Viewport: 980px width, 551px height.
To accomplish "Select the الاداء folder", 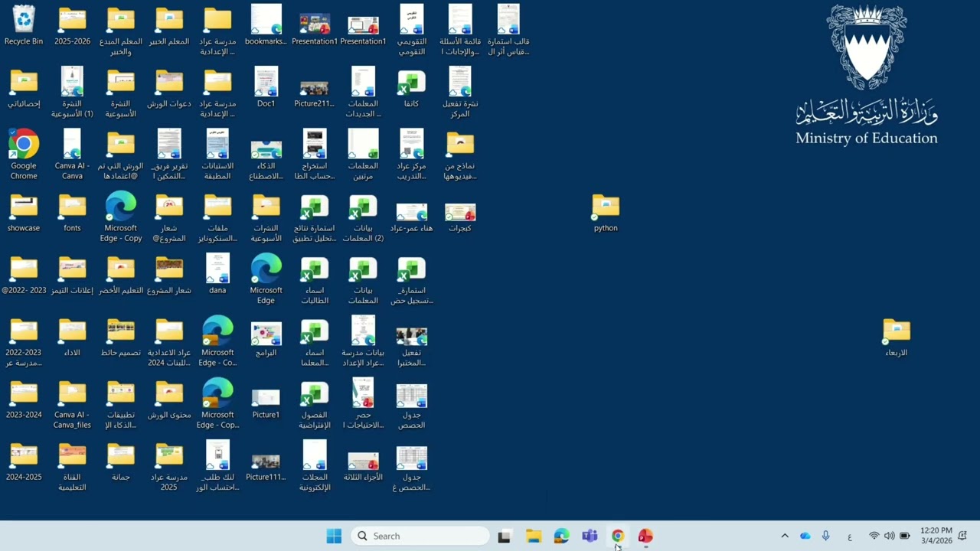I will [72, 337].
